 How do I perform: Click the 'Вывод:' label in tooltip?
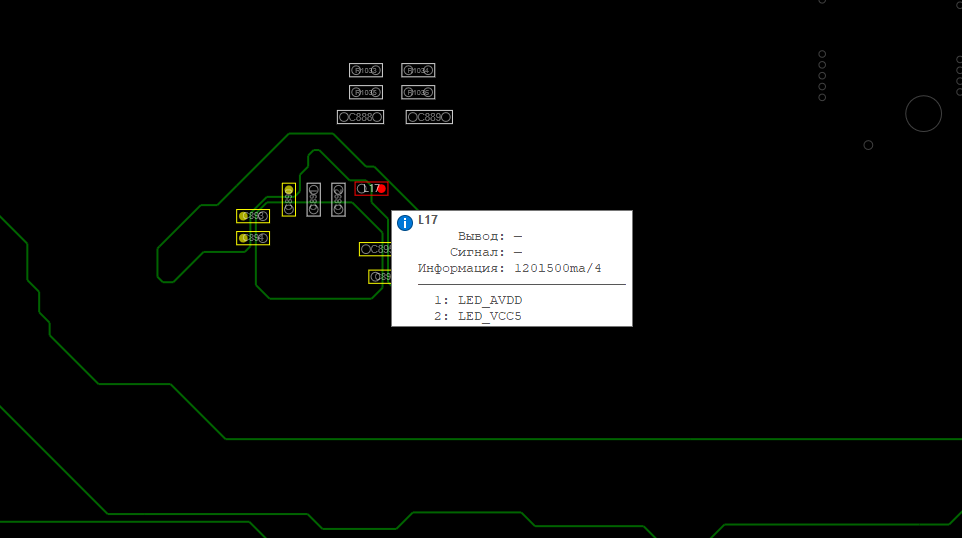click(482, 236)
